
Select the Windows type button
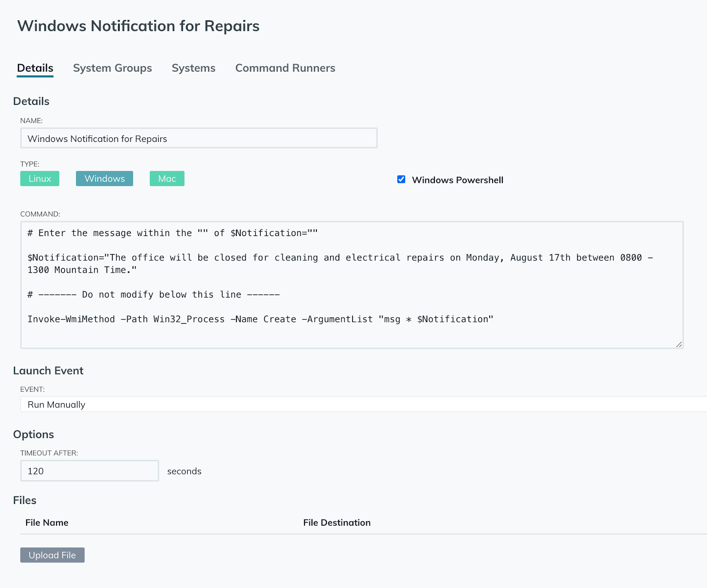click(x=104, y=179)
